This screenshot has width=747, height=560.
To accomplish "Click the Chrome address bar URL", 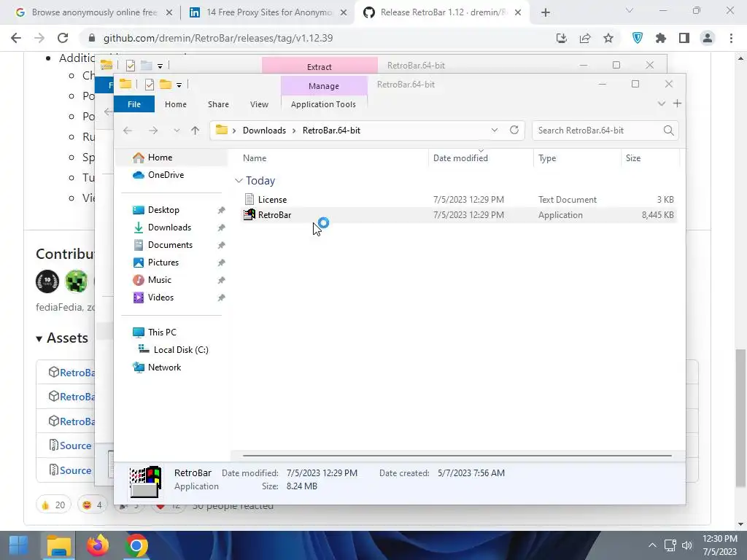I will pos(218,38).
